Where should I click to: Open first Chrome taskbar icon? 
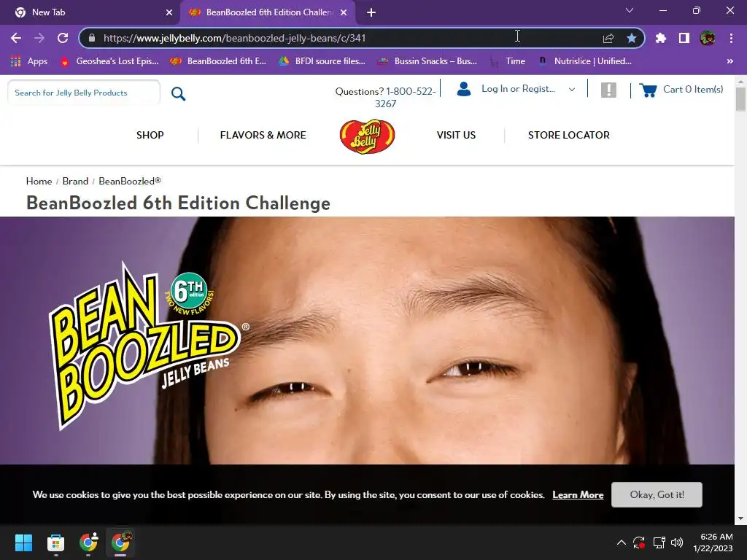[x=88, y=542]
